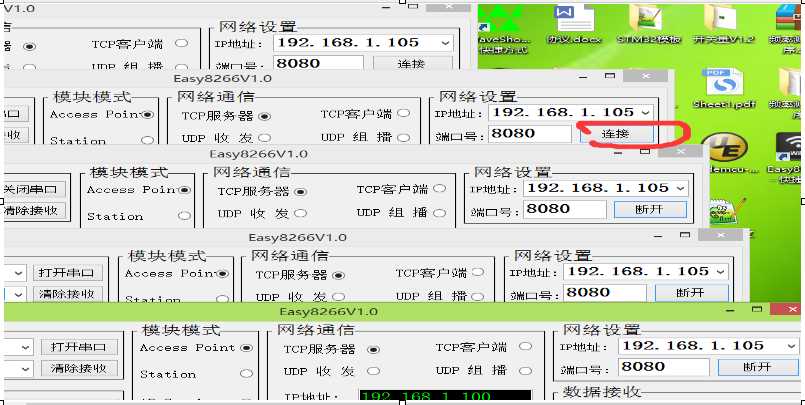Select Station in the window with 关闭串口
Screen dimensions: 805x405
coord(184,216)
